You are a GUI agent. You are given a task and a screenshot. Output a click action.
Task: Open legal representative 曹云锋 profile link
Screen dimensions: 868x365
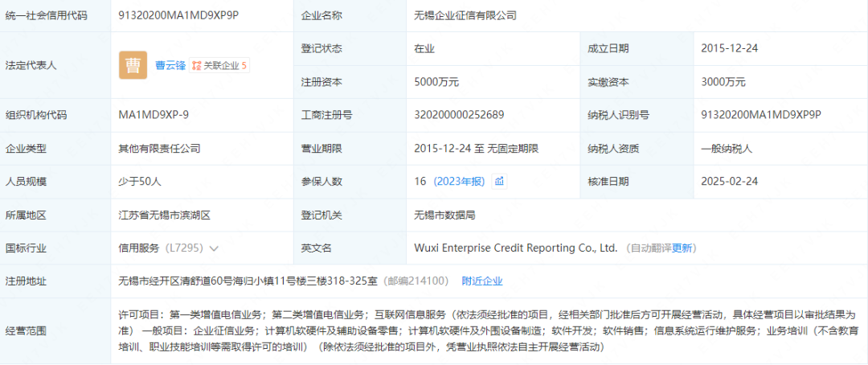pos(170,65)
